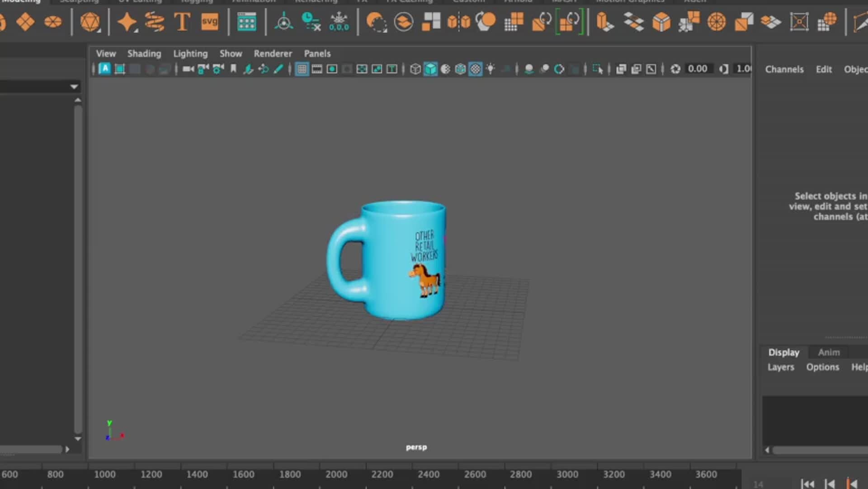The image size is (868, 489).
Task: Click the horizontal scrollbar below the left panel
Action: coord(32,450)
